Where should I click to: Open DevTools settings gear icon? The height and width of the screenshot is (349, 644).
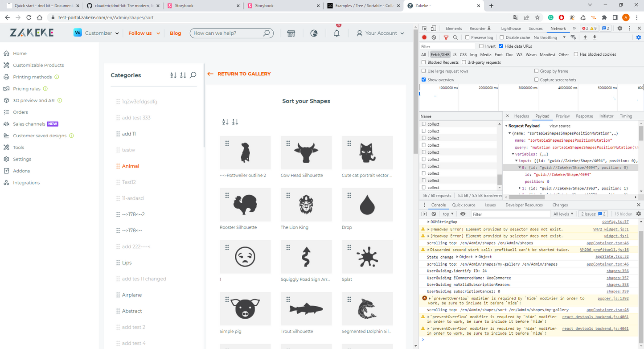point(619,28)
